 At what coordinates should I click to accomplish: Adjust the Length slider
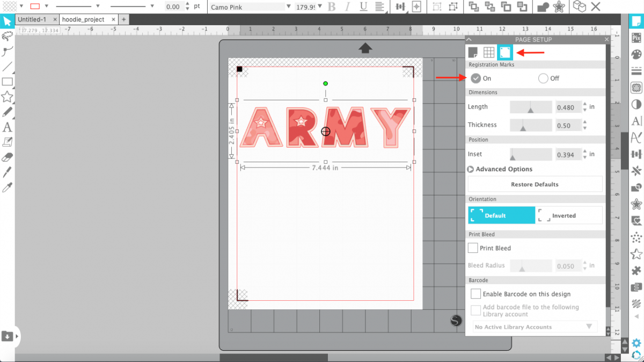531,107
